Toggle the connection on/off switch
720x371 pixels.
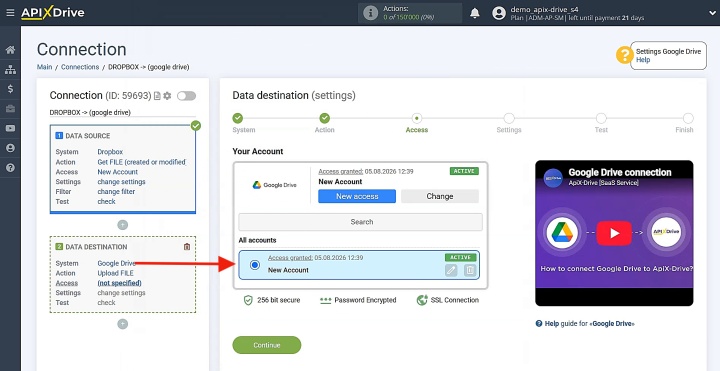[186, 96]
